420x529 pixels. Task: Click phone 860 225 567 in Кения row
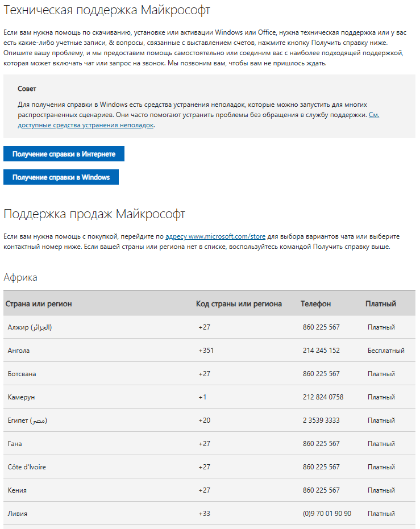(x=321, y=490)
